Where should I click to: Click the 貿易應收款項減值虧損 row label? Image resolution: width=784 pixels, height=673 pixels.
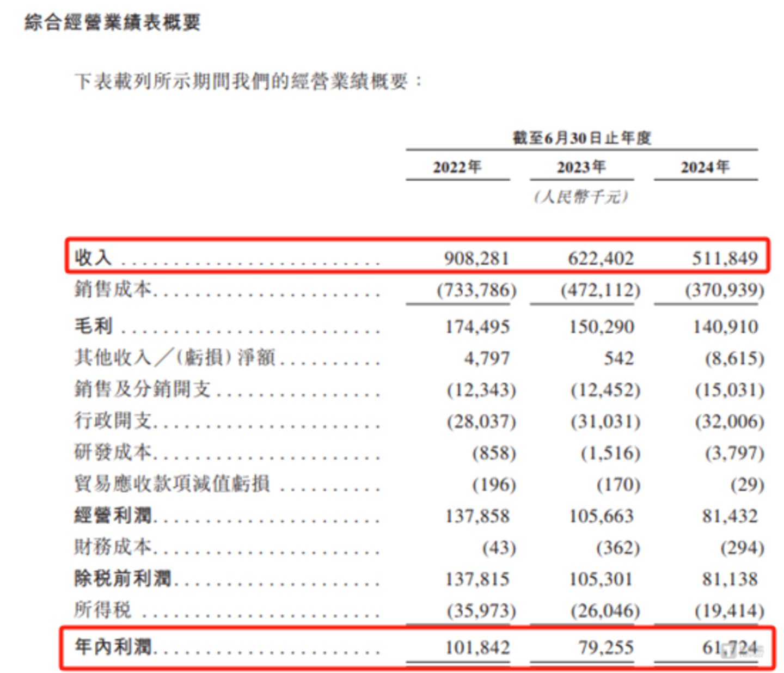point(172,484)
